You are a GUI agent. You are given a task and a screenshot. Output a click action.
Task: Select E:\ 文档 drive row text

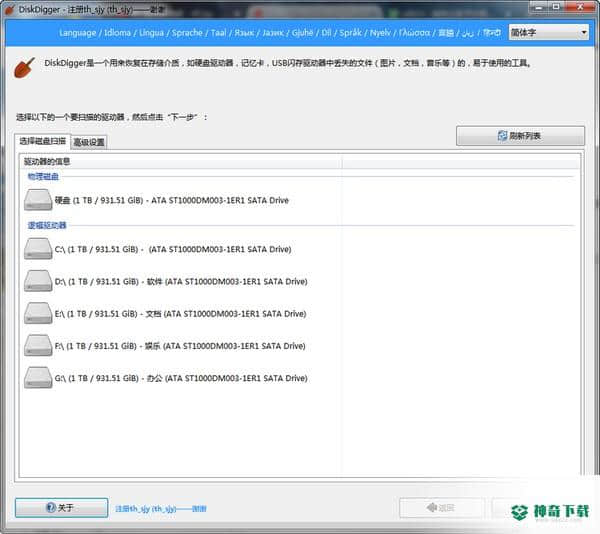click(180, 314)
